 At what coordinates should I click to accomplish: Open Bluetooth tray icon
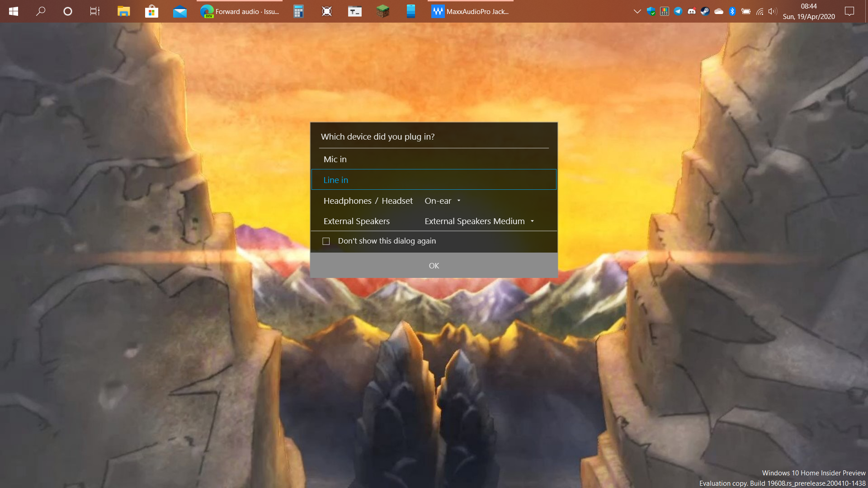pyautogui.click(x=732, y=11)
